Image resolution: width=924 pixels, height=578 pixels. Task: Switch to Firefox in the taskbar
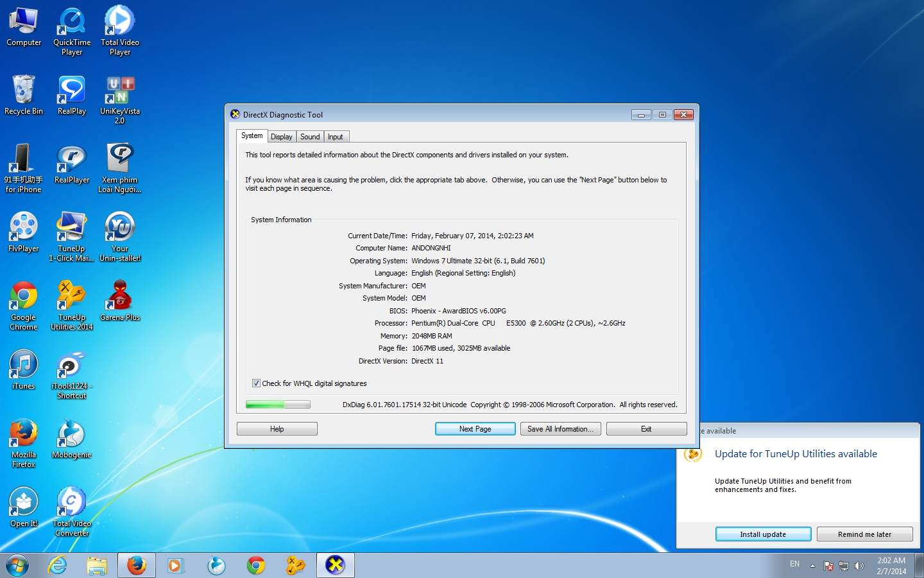(137, 565)
